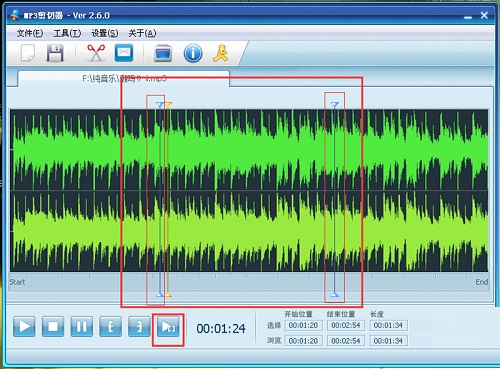Click the blue info circle icon
Viewport: 500px width, 369px height.
pos(193,53)
